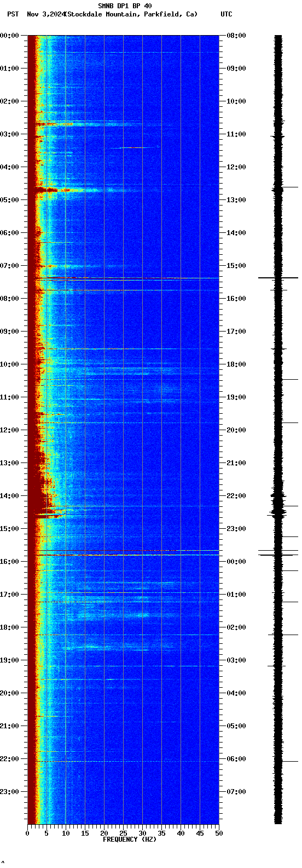The width and height of the screenshot is (302, 868).
Task: Click the UTC time label '07:00'
Action: [x=236, y=792]
